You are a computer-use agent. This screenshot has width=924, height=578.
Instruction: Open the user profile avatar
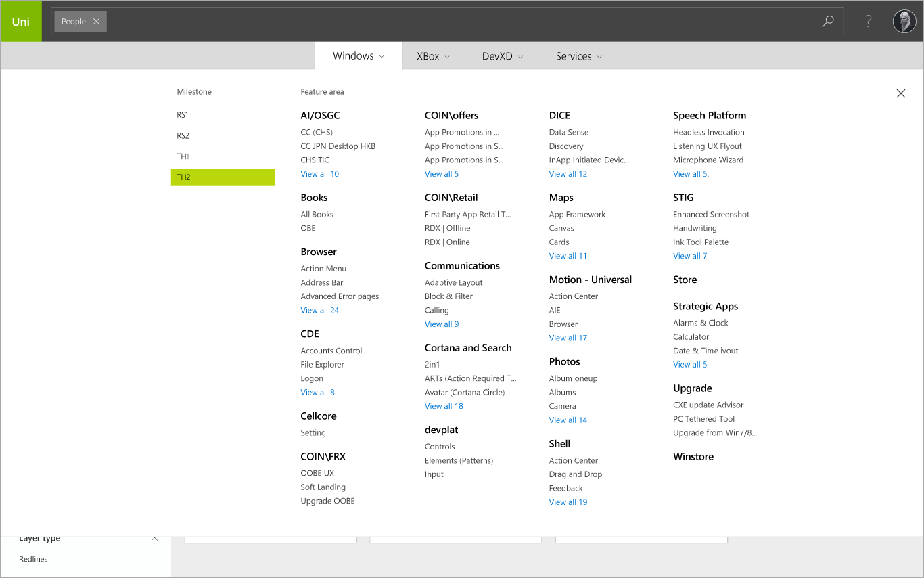904,21
